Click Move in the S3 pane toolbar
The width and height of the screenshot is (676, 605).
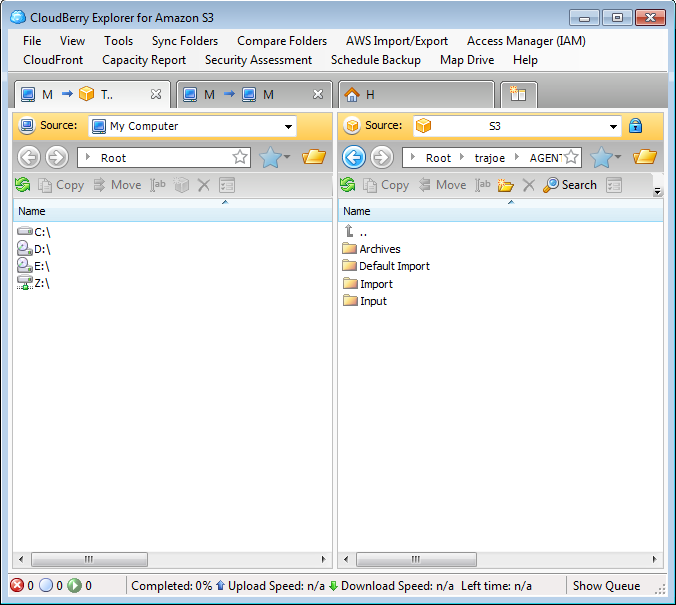[x=443, y=185]
